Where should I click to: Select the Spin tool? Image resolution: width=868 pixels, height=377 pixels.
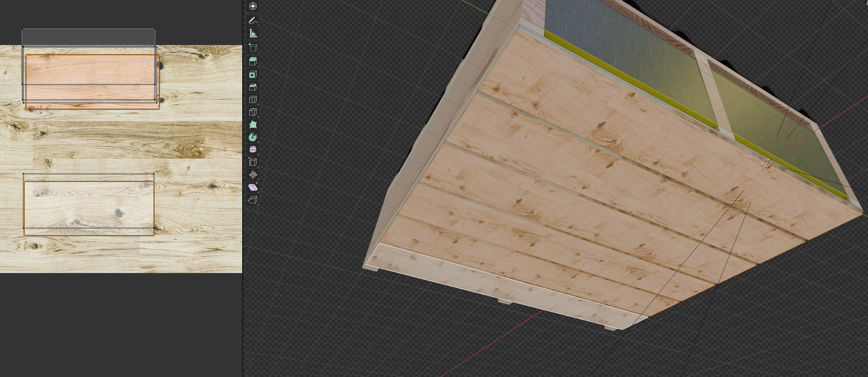click(253, 137)
